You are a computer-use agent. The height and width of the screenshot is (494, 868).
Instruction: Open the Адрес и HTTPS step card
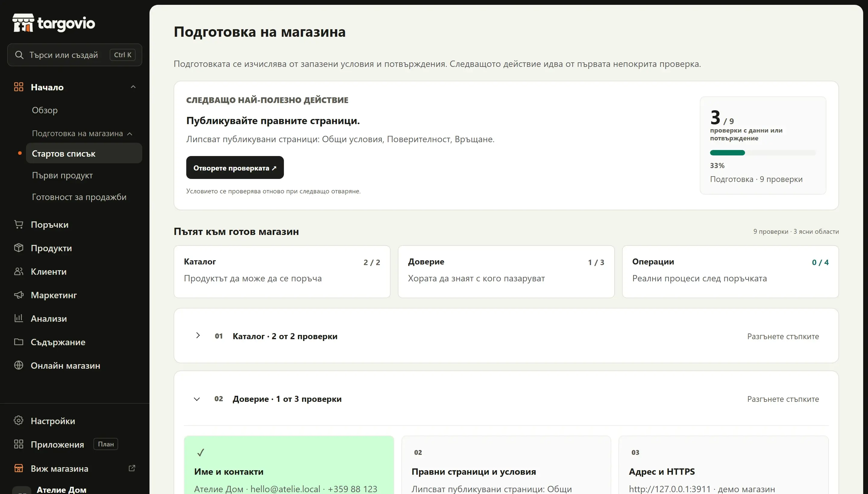723,465
